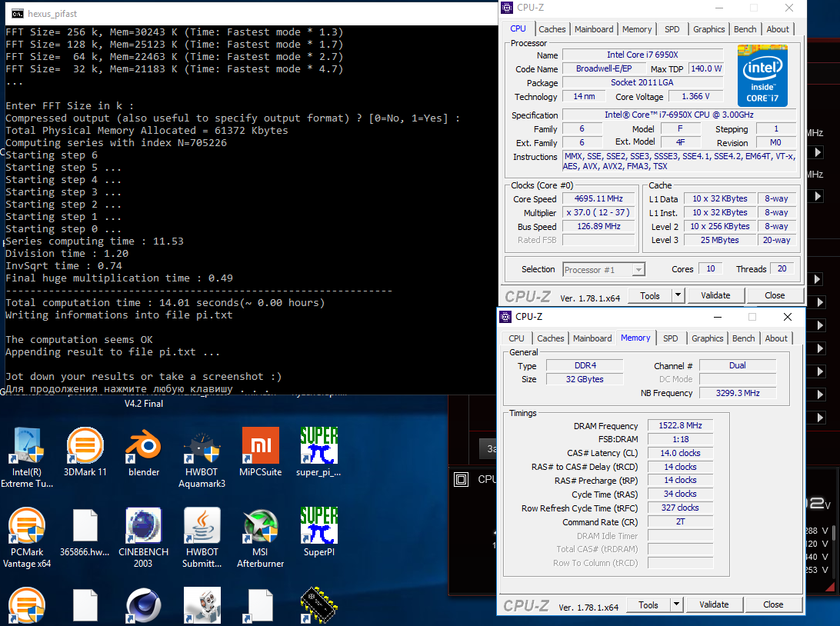
Task: Click the CAS# Latency value 14.0 clocks
Action: tap(680, 453)
